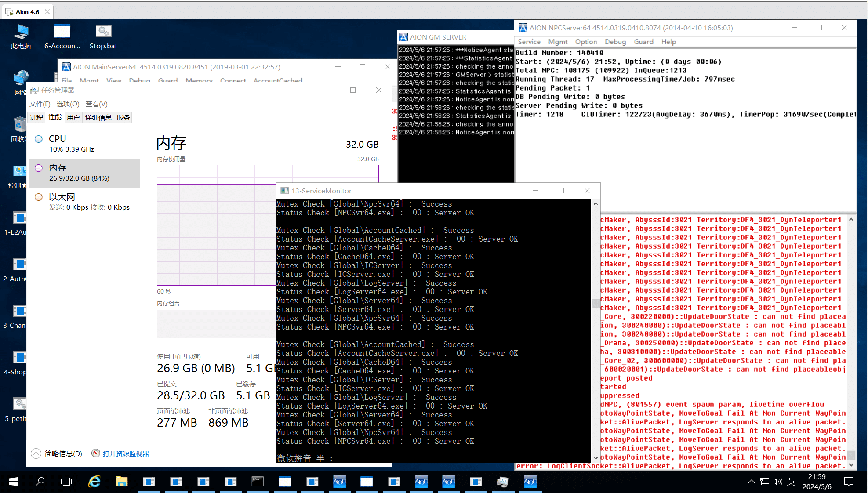Click CPU radio button in Task Manager
This screenshot has height=493, width=868.
click(39, 139)
